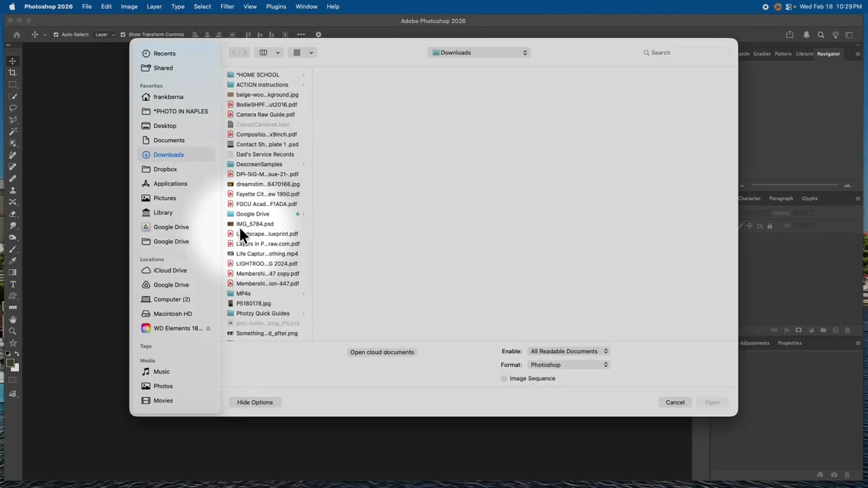
Task: Select the Lasso tool
Action: 13,108
